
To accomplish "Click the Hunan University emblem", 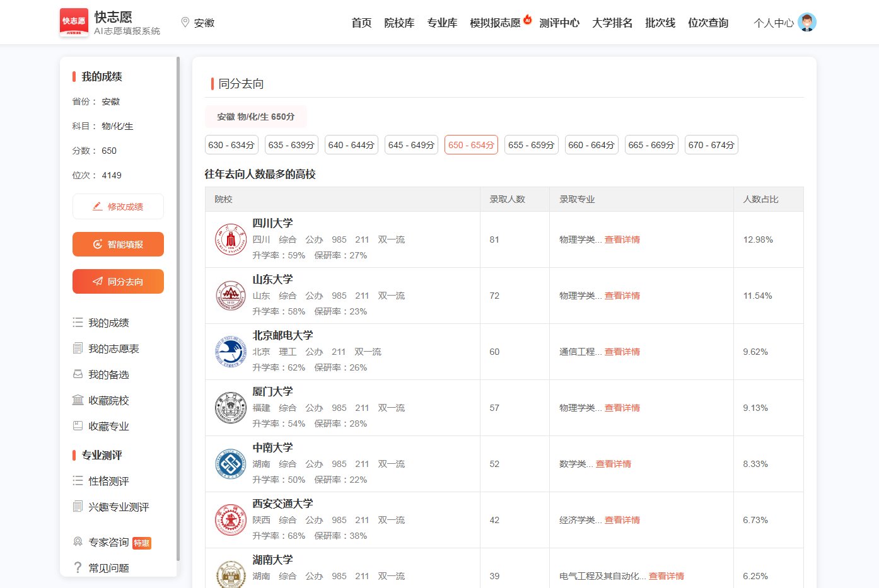I will [x=231, y=574].
